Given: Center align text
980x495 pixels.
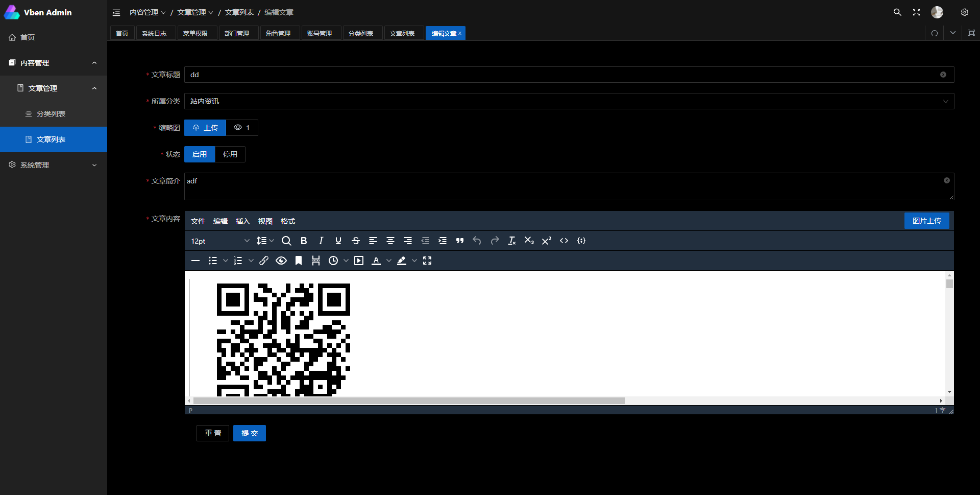Looking at the screenshot, I should point(390,241).
